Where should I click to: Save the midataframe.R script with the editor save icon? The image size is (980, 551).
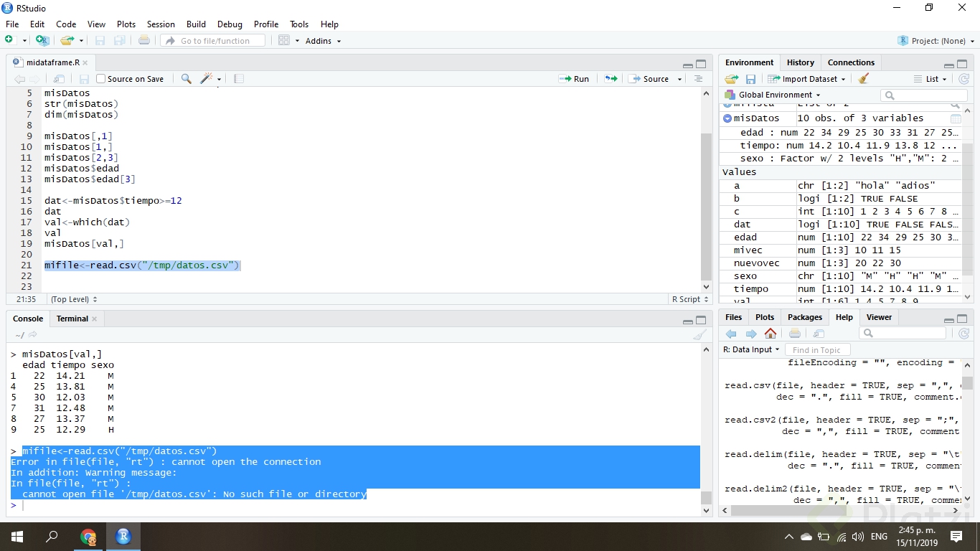point(84,79)
